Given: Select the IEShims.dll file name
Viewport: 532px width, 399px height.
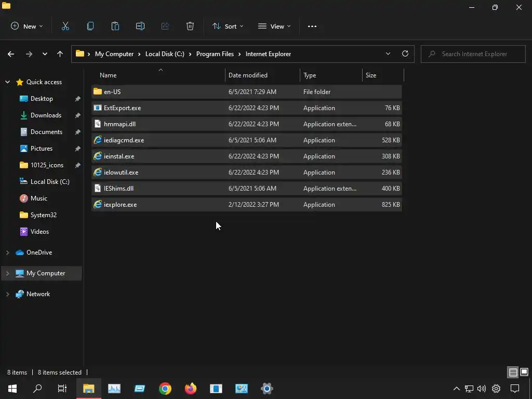Looking at the screenshot, I should [118, 188].
